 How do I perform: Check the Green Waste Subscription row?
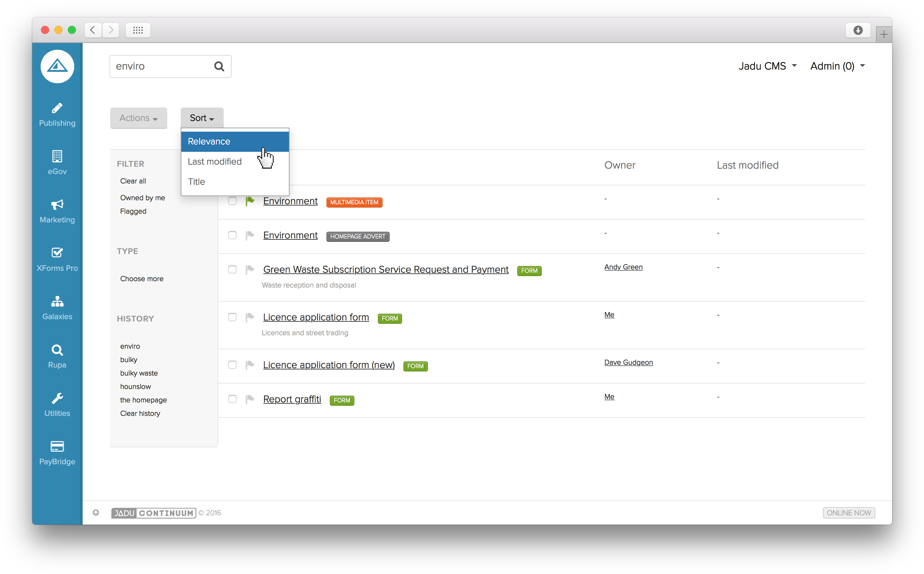pyautogui.click(x=232, y=270)
